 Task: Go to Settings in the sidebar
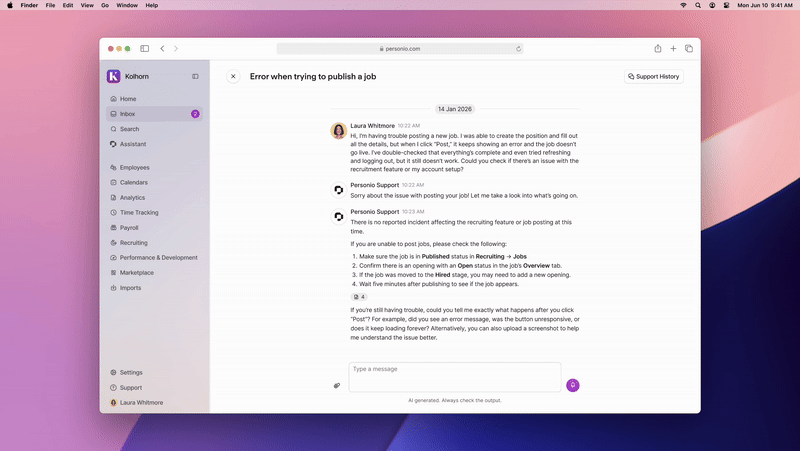pyautogui.click(x=131, y=372)
